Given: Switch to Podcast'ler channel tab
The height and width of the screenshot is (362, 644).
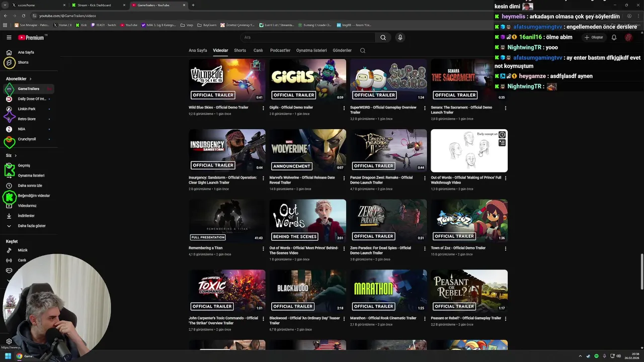Looking at the screenshot, I should point(280,50).
